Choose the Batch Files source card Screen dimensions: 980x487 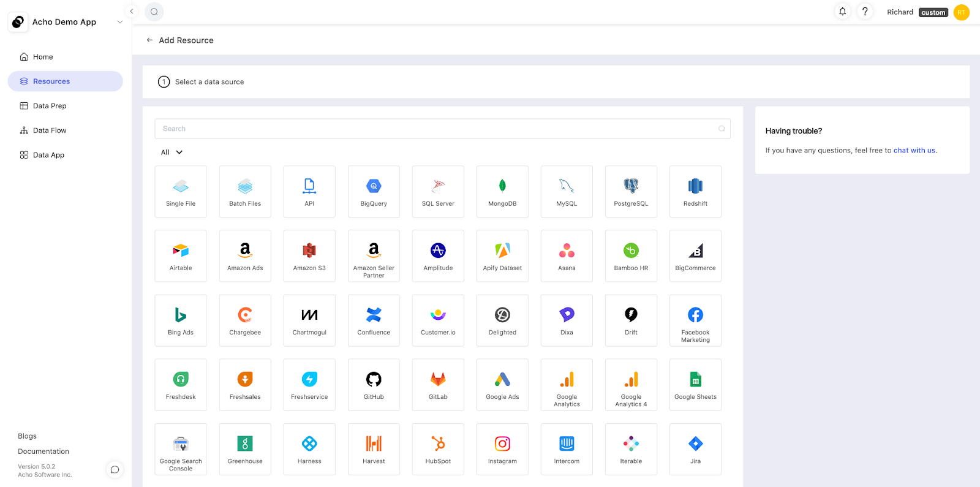tap(245, 192)
